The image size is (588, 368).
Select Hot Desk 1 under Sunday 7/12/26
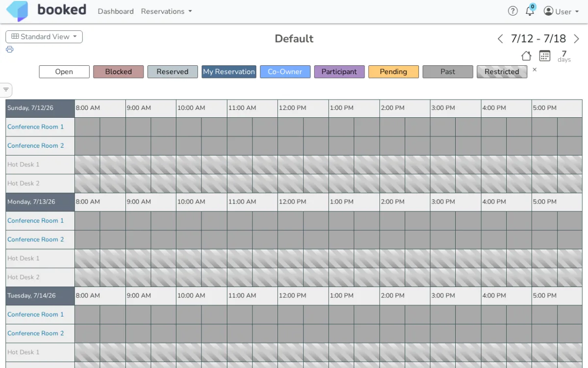click(x=24, y=164)
